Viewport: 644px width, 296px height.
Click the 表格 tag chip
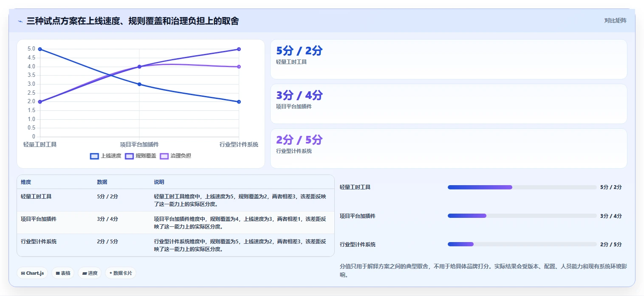pos(63,273)
